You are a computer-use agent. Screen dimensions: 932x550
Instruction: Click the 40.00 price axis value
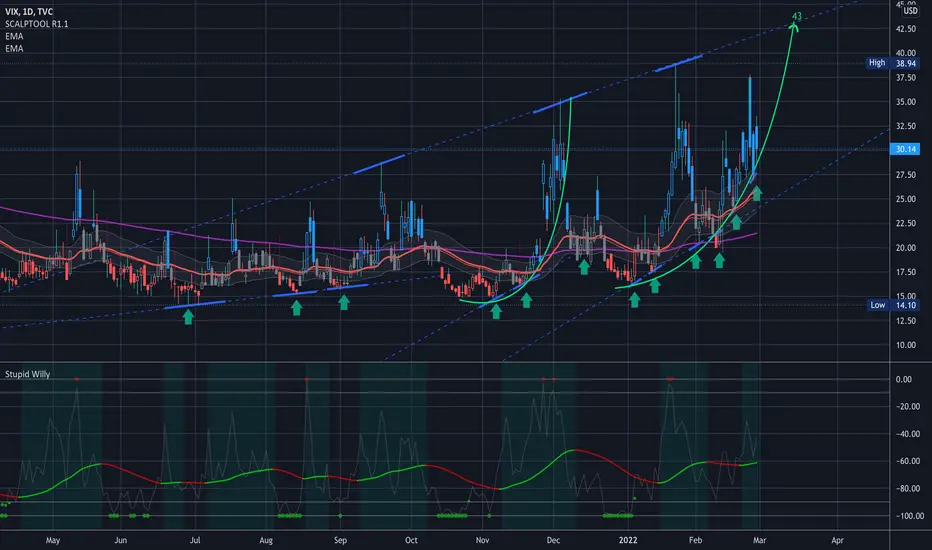[x=905, y=53]
